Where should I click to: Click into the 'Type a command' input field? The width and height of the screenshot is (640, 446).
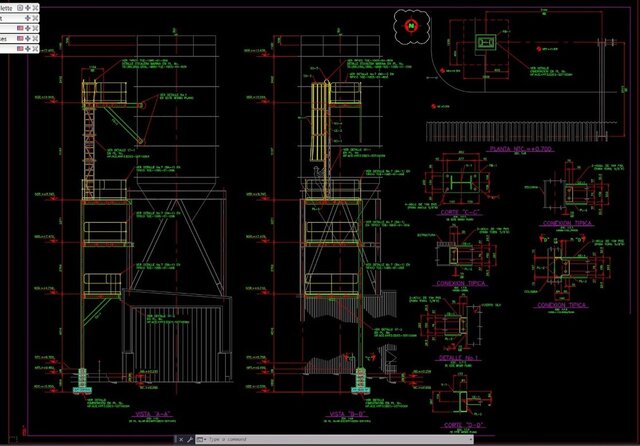[x=335, y=439]
